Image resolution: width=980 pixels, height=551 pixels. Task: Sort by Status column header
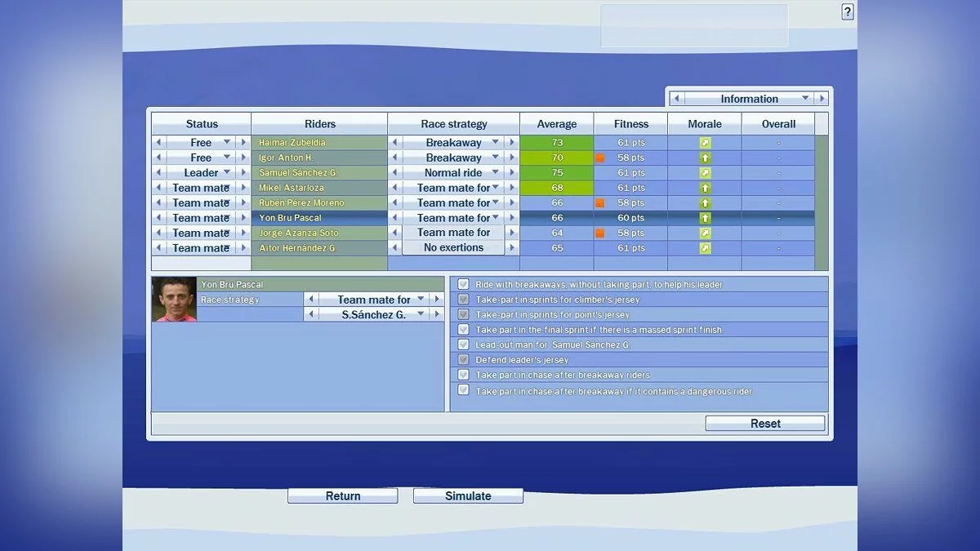pos(202,124)
